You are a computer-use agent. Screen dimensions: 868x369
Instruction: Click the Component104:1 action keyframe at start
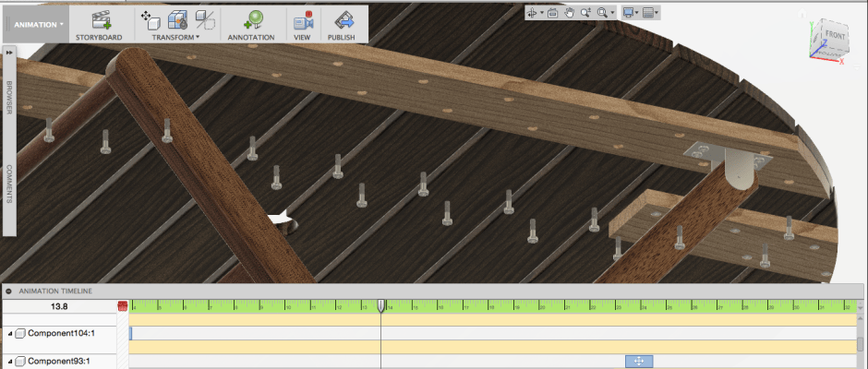[130, 333]
